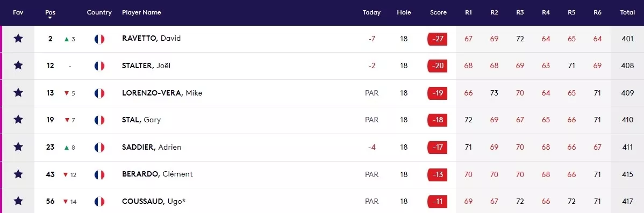
Task: Click the Player Name column header
Action: [x=141, y=12]
